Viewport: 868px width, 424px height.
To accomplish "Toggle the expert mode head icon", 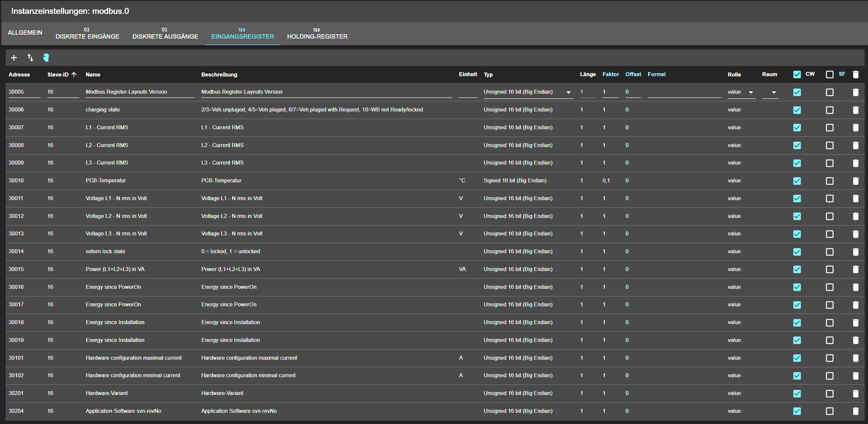I will tap(46, 58).
